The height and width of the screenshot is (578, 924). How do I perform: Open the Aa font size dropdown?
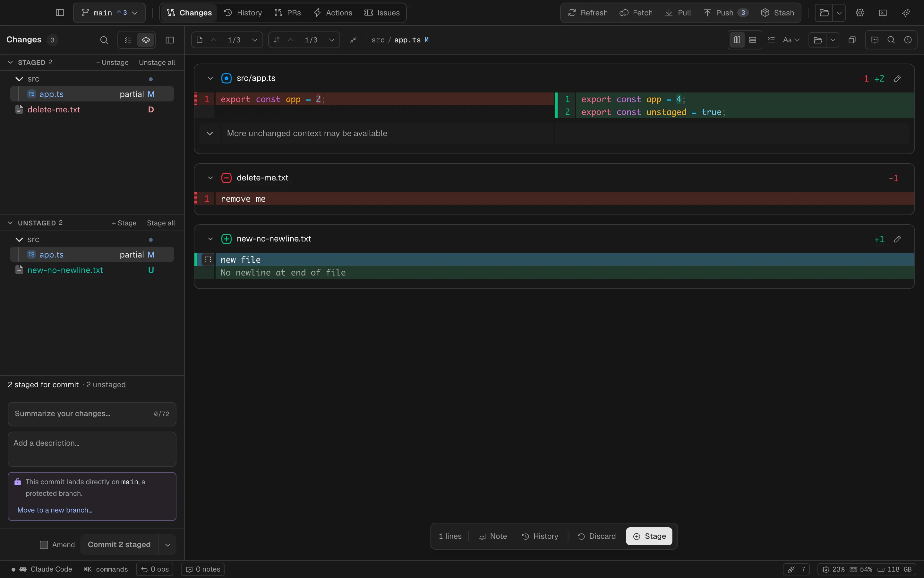pyautogui.click(x=791, y=40)
